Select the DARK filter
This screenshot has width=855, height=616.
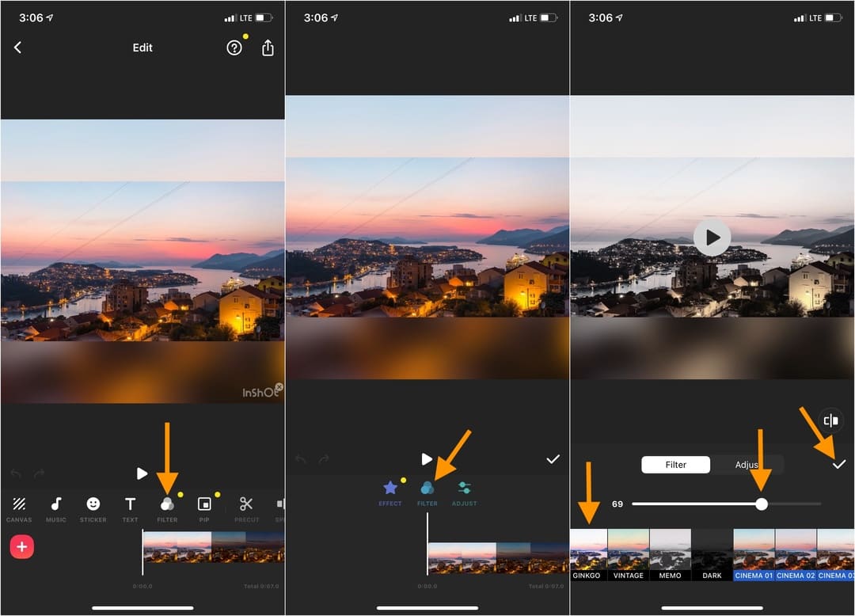712,555
